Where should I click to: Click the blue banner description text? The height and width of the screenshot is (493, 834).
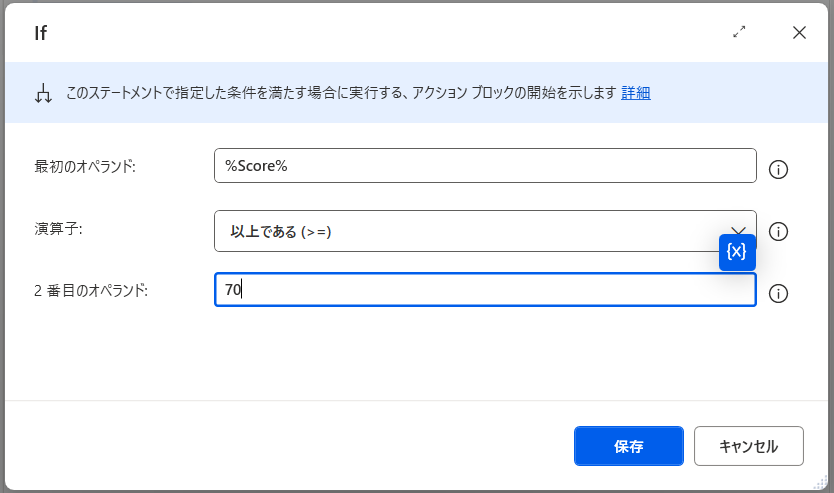coord(340,93)
